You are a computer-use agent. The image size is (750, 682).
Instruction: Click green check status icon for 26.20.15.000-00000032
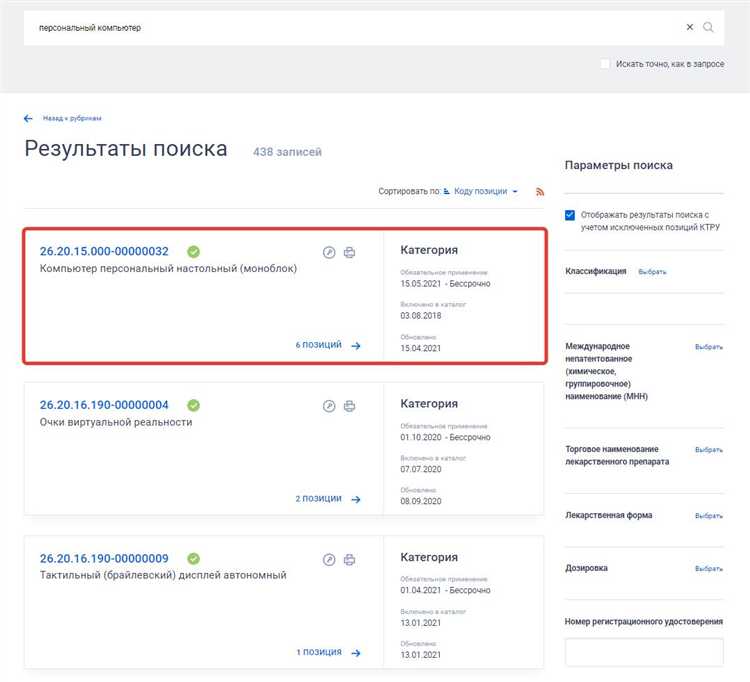(194, 252)
